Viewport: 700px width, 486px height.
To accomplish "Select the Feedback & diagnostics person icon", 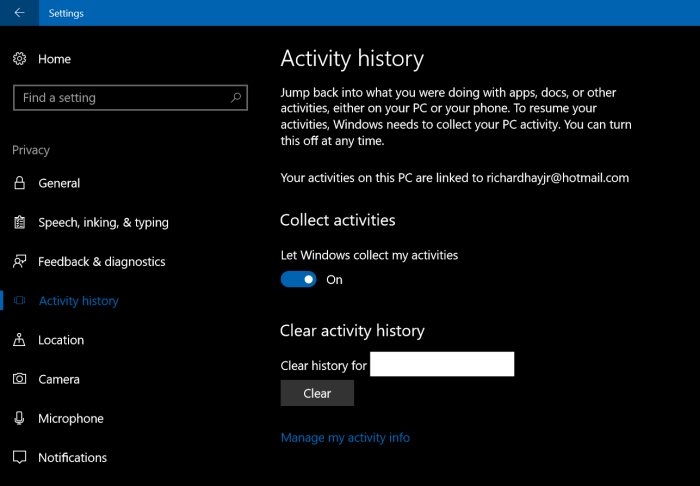I will click(19, 262).
